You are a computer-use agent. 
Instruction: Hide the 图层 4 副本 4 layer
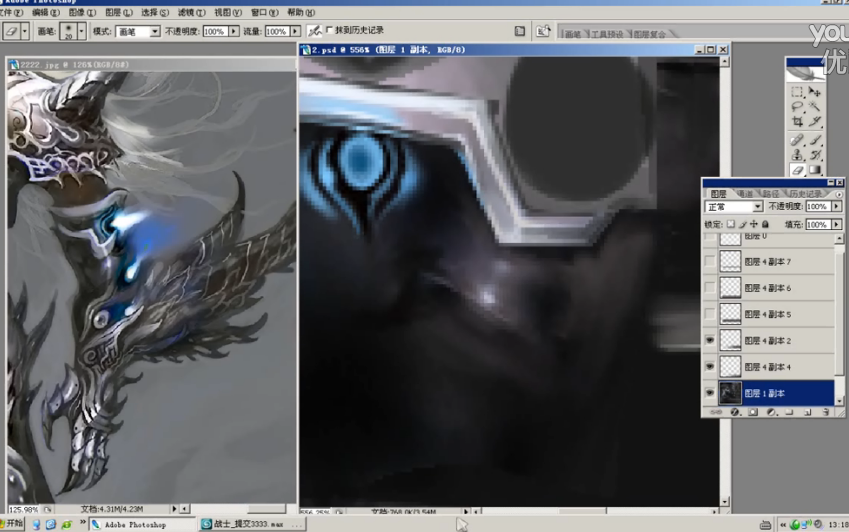pyautogui.click(x=710, y=366)
